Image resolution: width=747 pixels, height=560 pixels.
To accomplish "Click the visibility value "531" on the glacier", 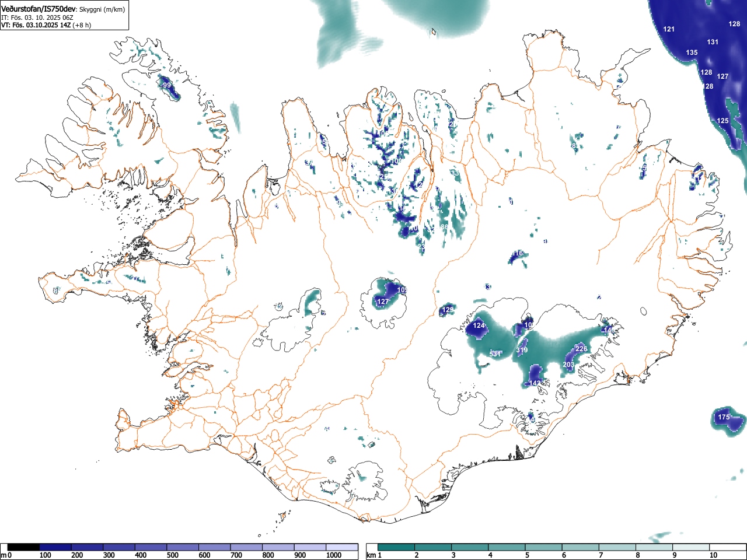I will click(495, 353).
